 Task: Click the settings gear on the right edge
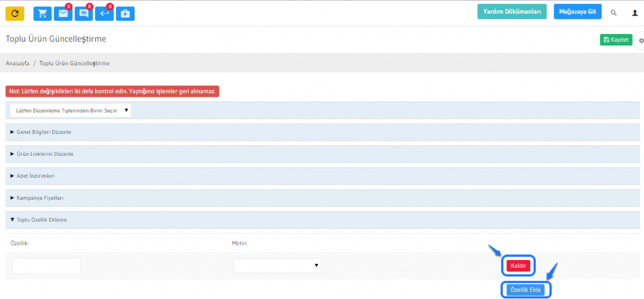coord(641,40)
